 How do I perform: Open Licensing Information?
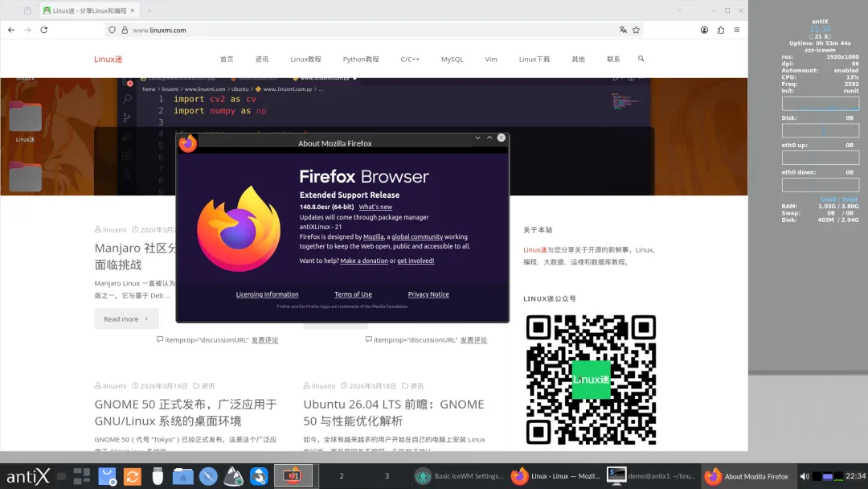tap(267, 294)
